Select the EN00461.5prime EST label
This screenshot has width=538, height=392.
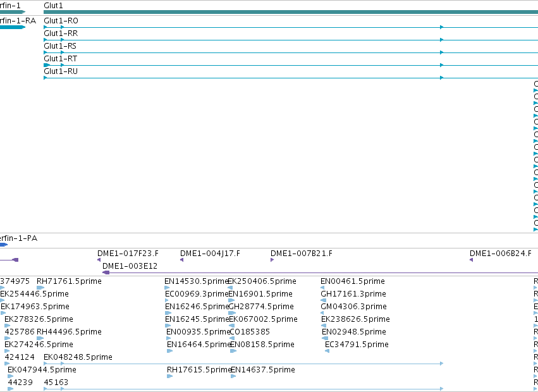(353, 281)
